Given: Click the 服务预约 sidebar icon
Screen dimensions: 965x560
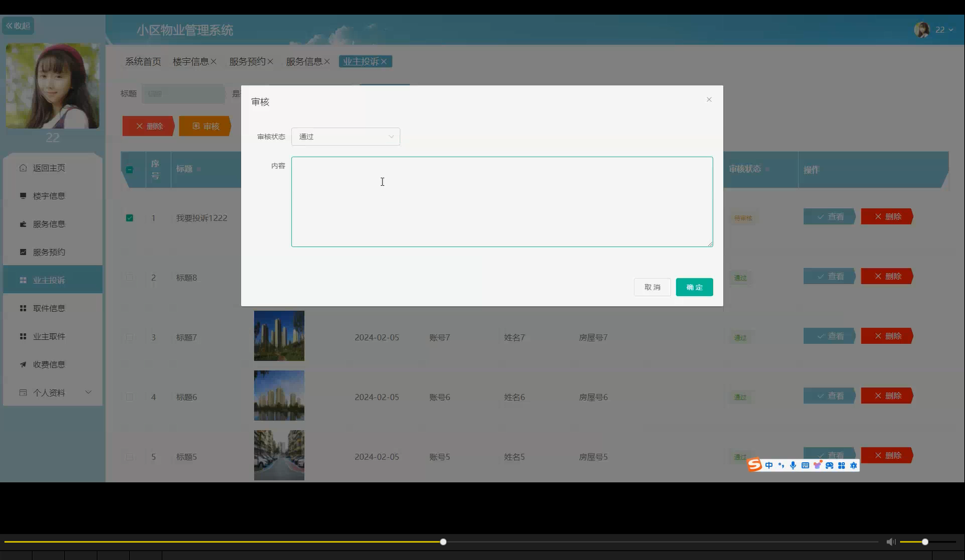Looking at the screenshot, I should pyautogui.click(x=22, y=251).
